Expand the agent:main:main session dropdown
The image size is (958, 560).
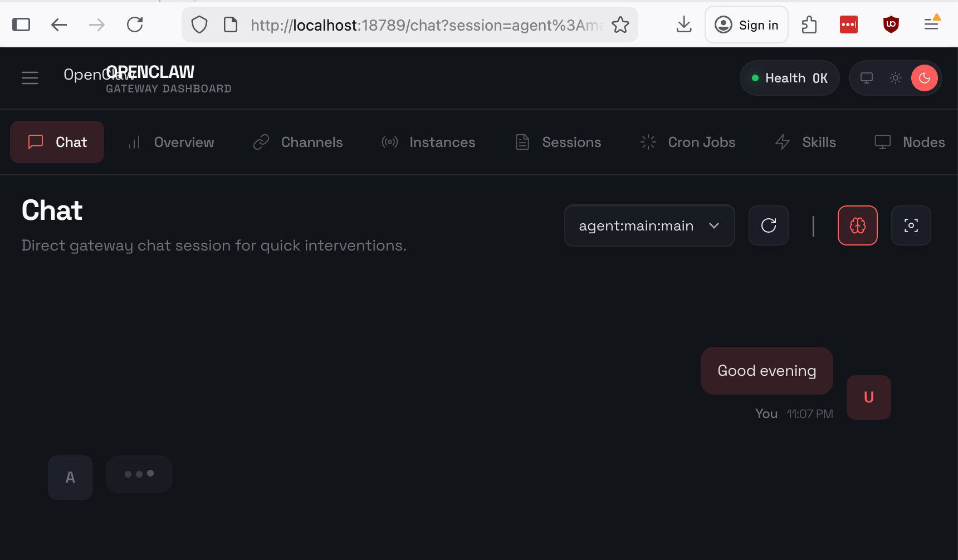pyautogui.click(x=649, y=225)
